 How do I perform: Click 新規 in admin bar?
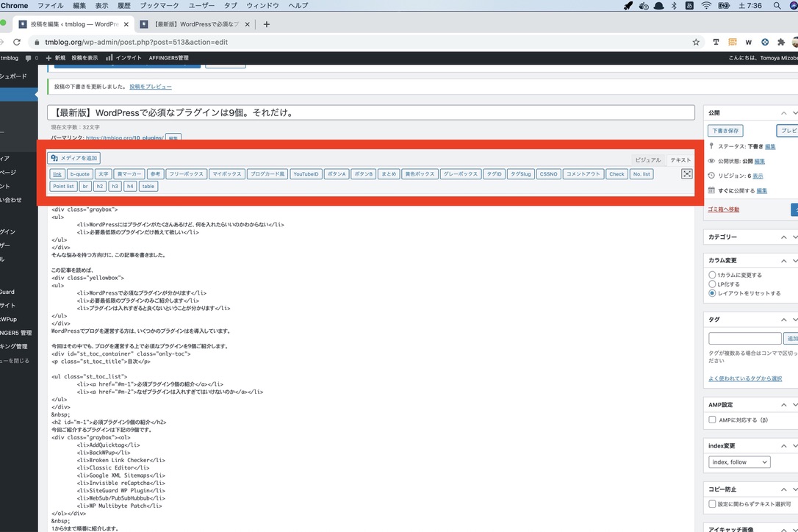point(56,58)
